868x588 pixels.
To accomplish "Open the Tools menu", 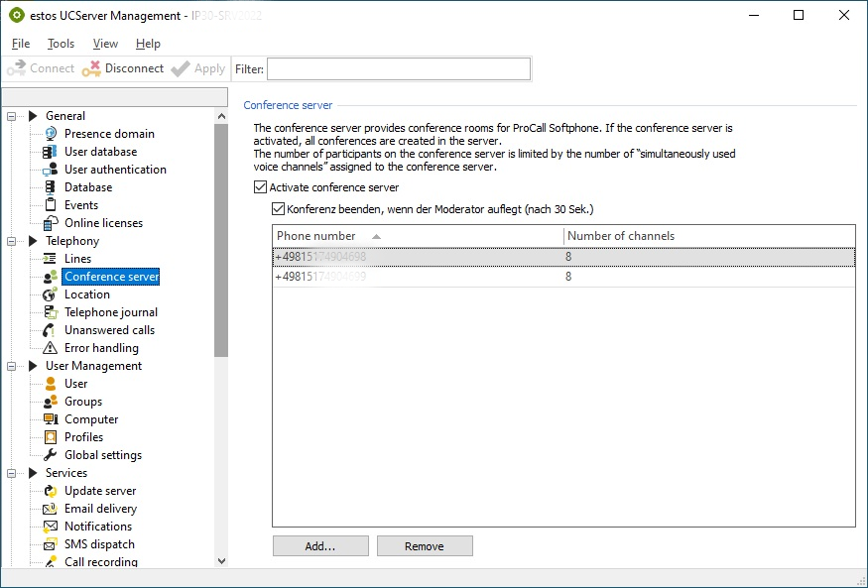I will (61, 44).
